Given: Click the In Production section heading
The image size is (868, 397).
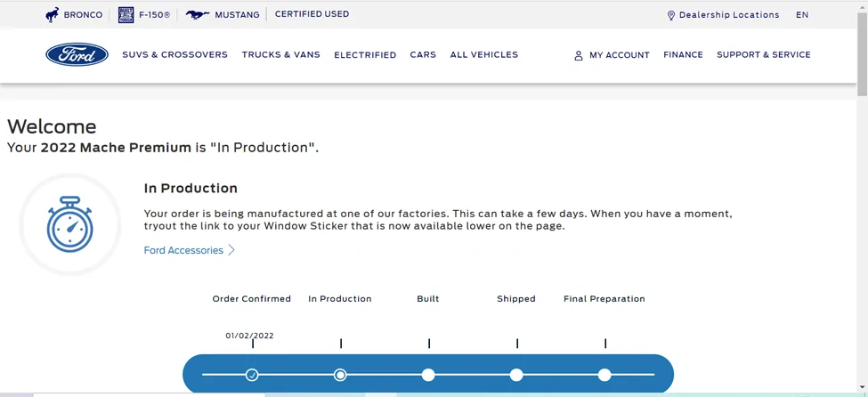Looking at the screenshot, I should coord(191,188).
